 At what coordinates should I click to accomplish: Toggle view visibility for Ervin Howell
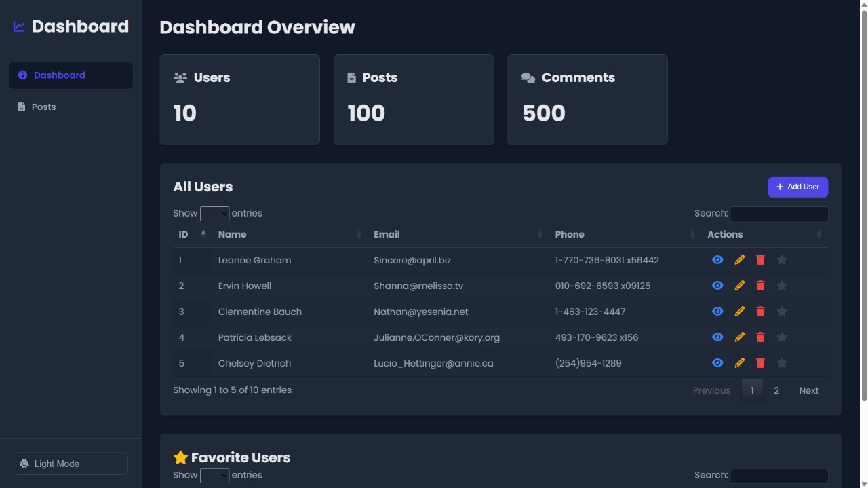tap(717, 285)
